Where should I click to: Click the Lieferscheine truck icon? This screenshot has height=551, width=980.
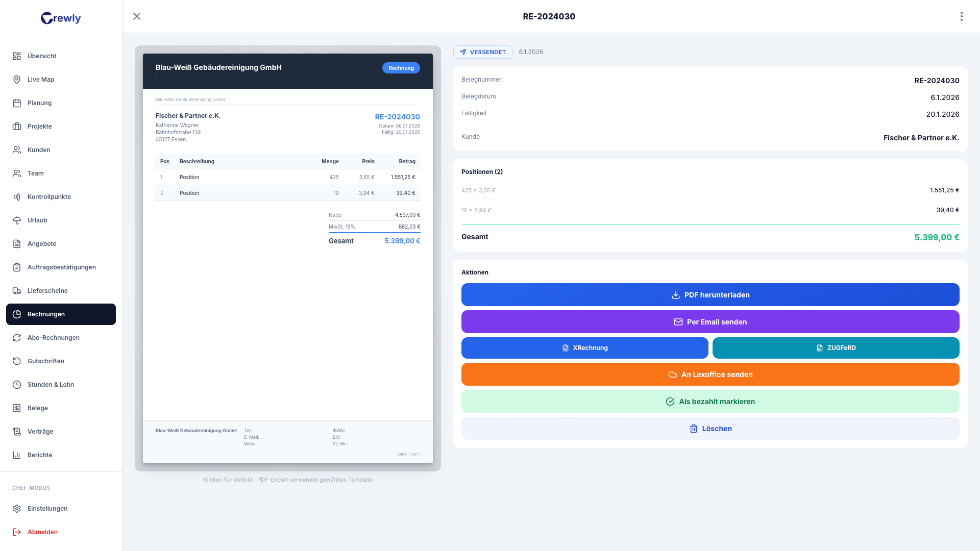(17, 291)
